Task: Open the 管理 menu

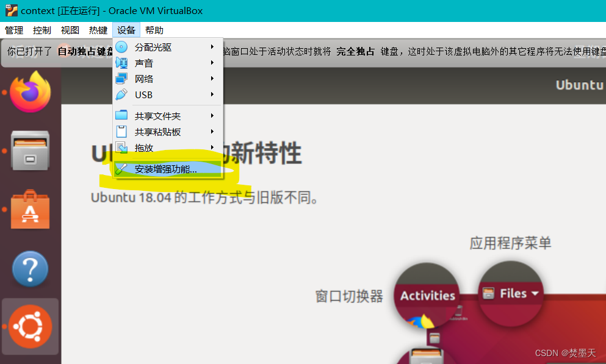Action: click(x=14, y=30)
